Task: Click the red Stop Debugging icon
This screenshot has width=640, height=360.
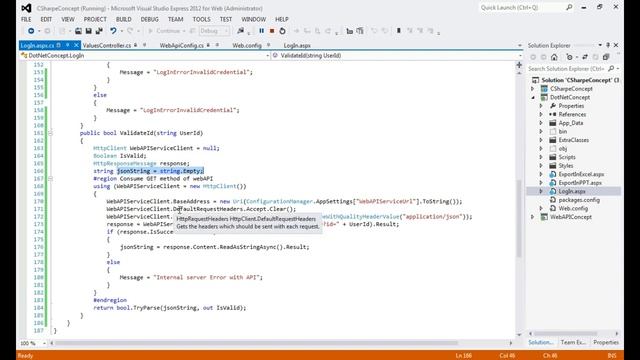Action: tap(272, 31)
